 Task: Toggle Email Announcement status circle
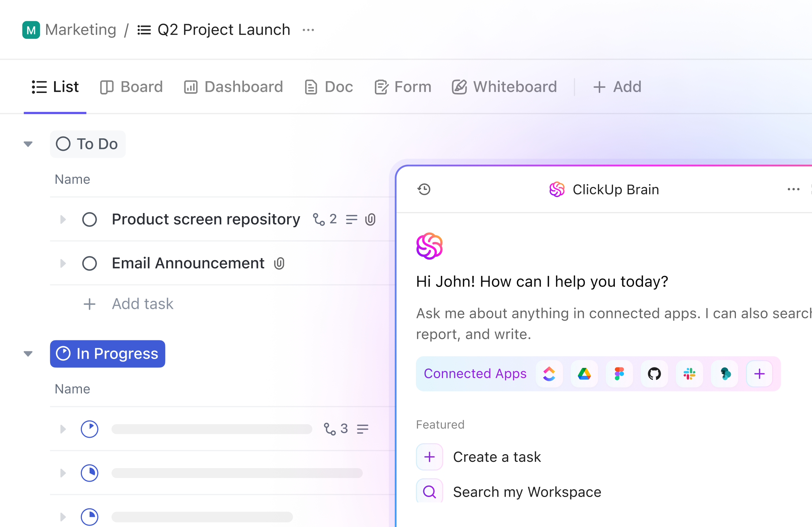89,263
